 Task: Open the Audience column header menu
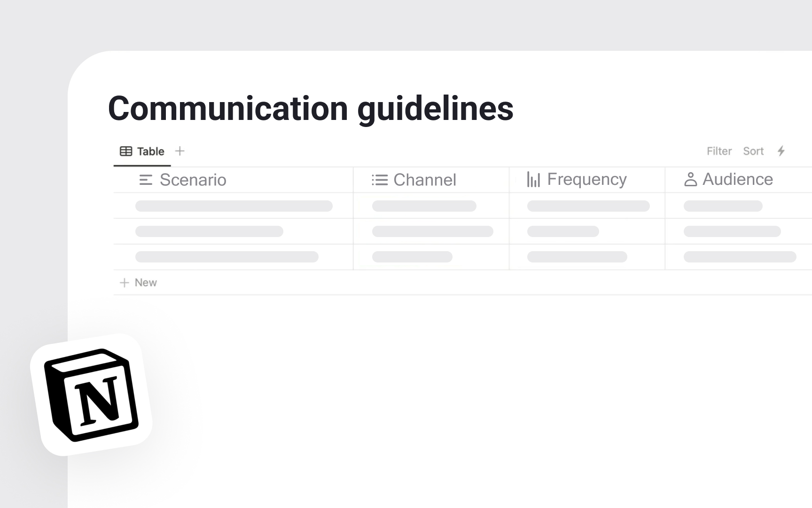click(x=737, y=179)
